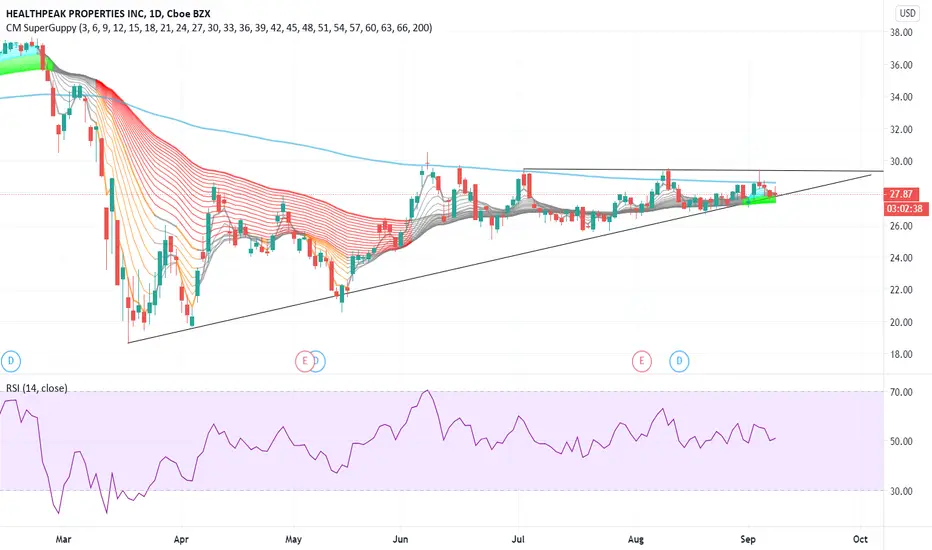932x550 pixels.
Task: Click the Jun label on time axis
Action: pyautogui.click(x=401, y=539)
